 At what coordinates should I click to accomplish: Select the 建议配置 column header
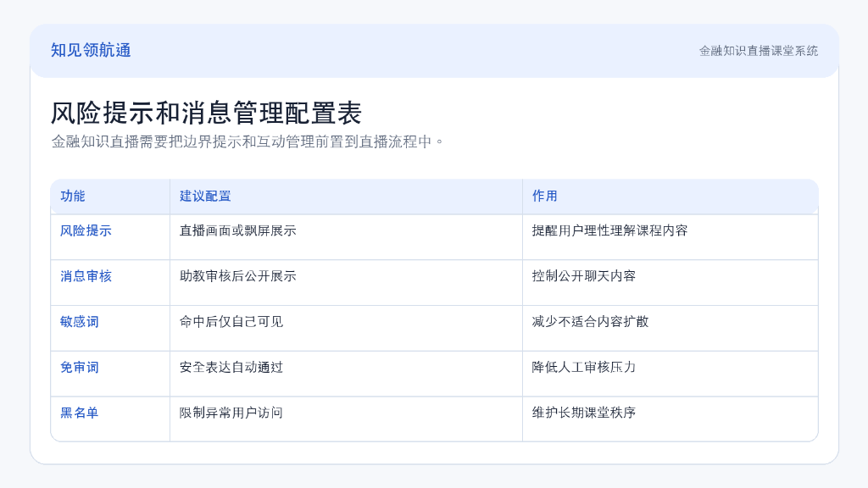pos(205,196)
